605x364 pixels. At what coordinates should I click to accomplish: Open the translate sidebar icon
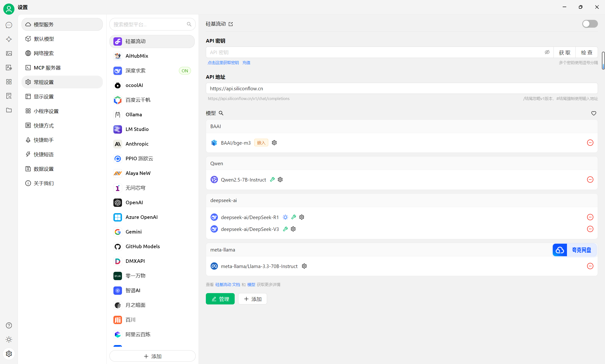pyautogui.click(x=9, y=67)
